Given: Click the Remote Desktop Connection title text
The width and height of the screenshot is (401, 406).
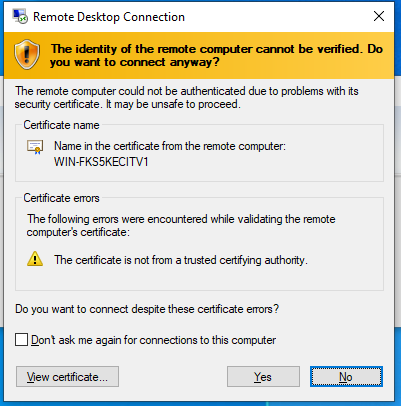Looking at the screenshot, I should pyautogui.click(x=109, y=17).
